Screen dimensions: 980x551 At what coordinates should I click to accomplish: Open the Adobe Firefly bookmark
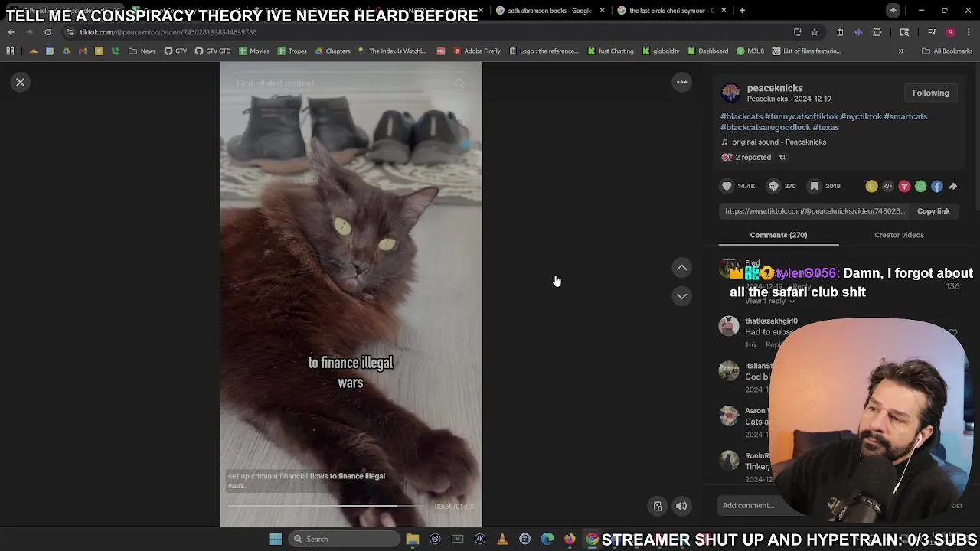click(477, 51)
